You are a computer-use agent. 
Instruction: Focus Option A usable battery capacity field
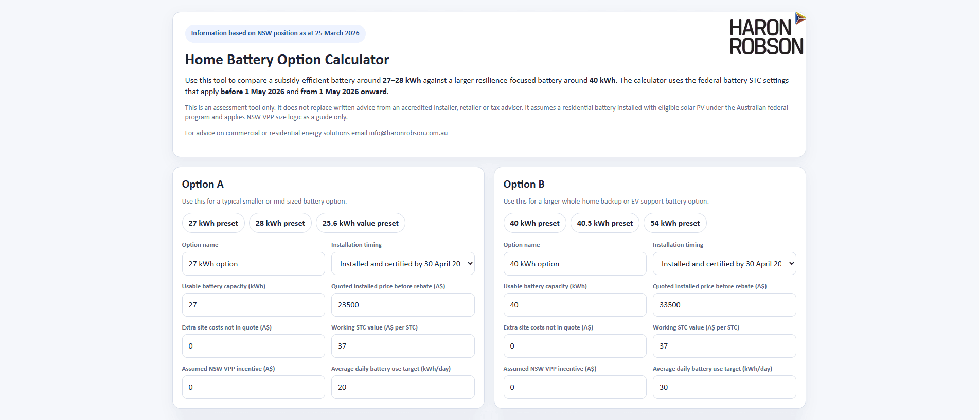coord(253,305)
